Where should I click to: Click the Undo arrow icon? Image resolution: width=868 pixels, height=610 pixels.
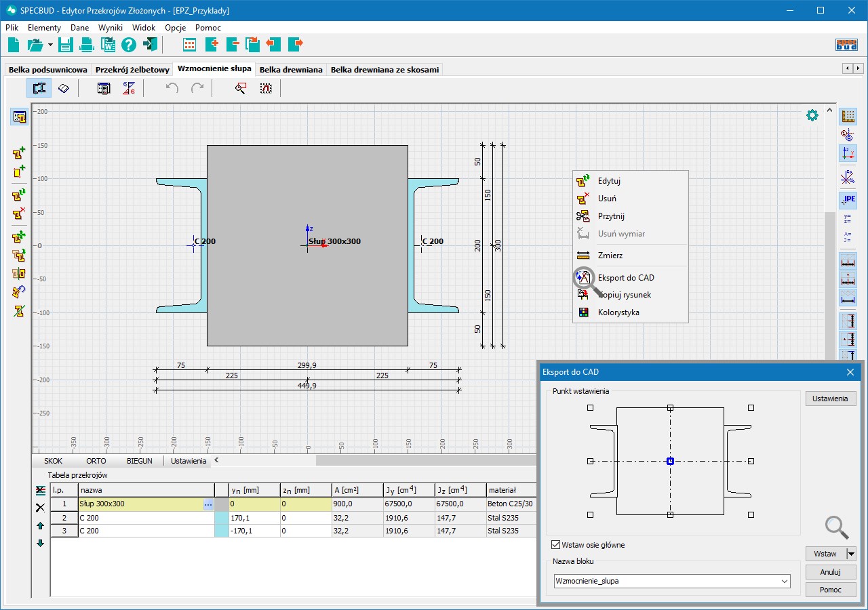pyautogui.click(x=172, y=88)
